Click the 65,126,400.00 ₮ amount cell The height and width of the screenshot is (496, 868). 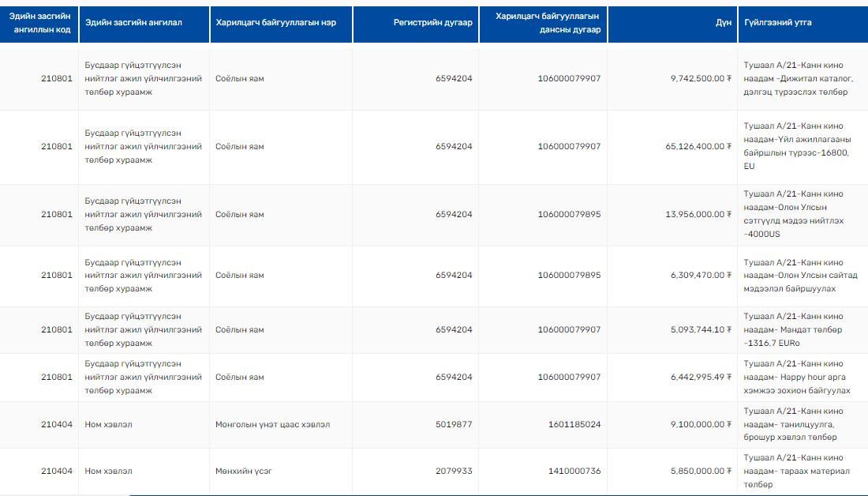point(698,147)
